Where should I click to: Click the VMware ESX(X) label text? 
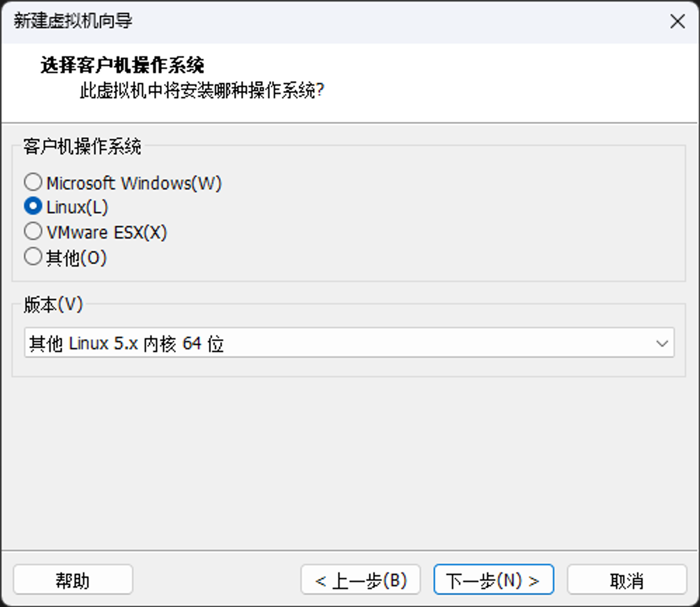(107, 232)
